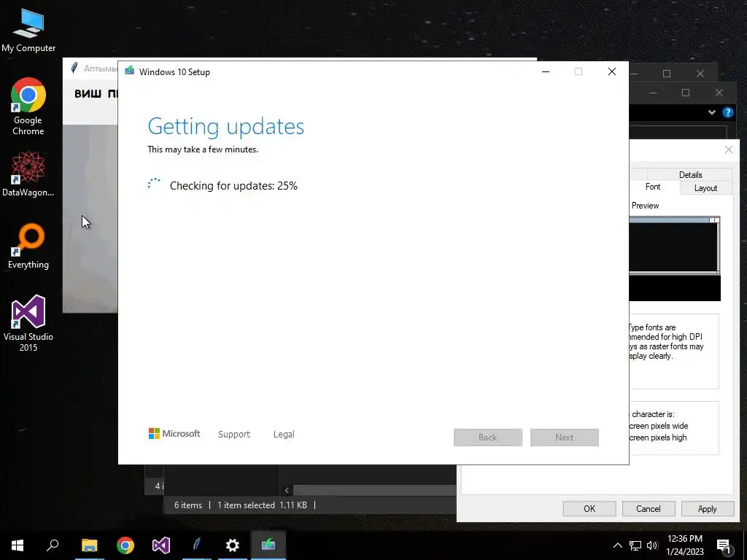Open the Windows Start menu
Image resolution: width=747 pixels, height=560 pixels.
pos(18,545)
